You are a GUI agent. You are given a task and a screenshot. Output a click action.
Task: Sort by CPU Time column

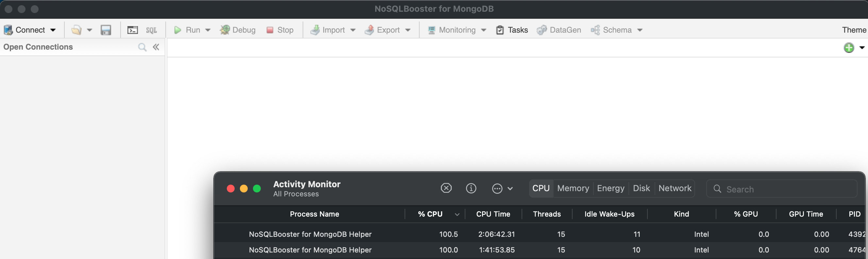[x=493, y=214]
